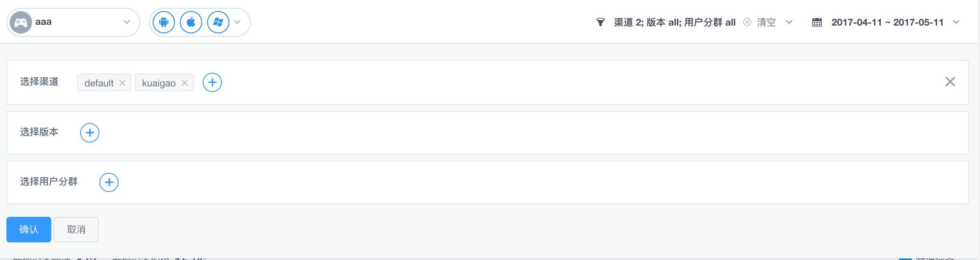Open the calendar icon date picker
The height and width of the screenshot is (260, 980).
pyautogui.click(x=817, y=22)
